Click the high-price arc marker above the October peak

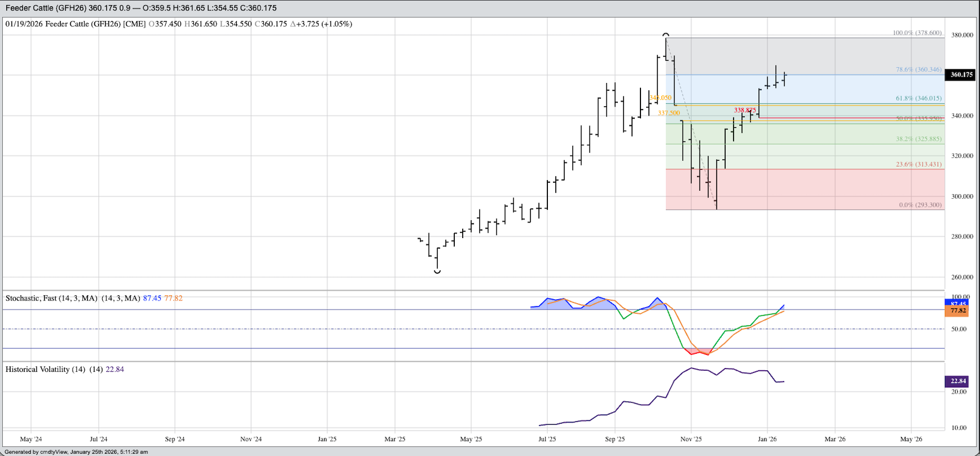(665, 35)
